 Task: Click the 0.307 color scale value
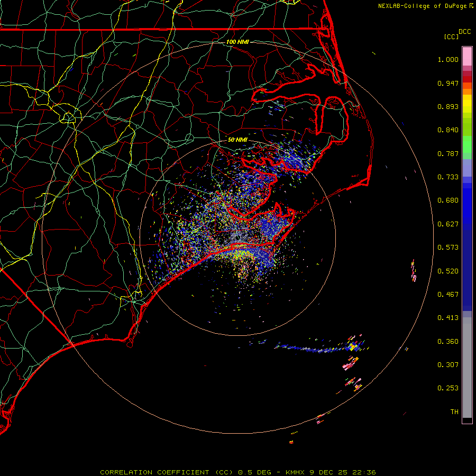pyautogui.click(x=448, y=365)
